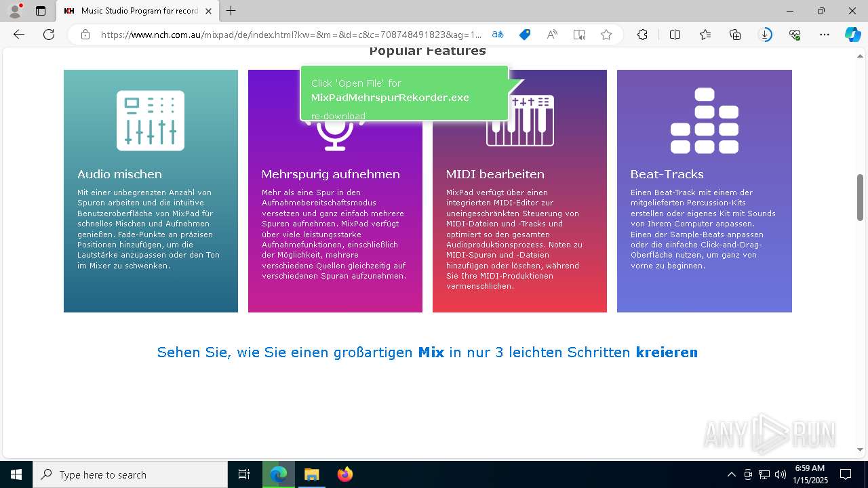Add this page to favorites
The width and height of the screenshot is (868, 488).
point(606,35)
